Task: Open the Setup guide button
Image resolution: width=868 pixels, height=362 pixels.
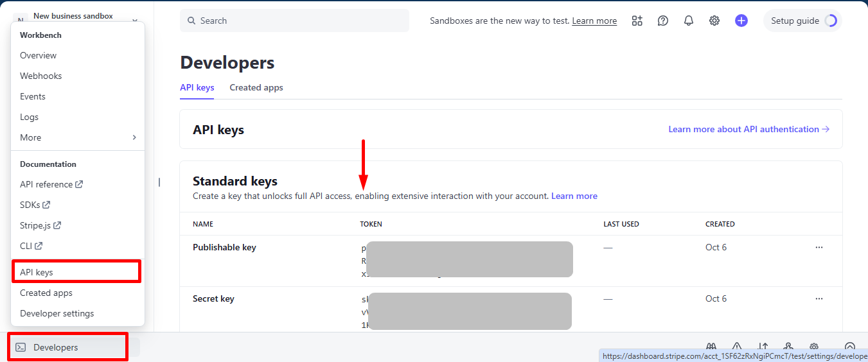Action: pos(802,21)
